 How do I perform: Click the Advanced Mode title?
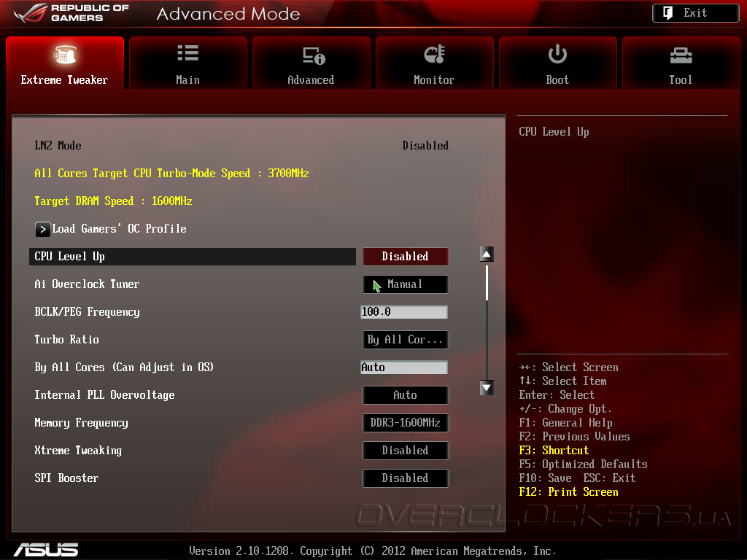tap(228, 14)
